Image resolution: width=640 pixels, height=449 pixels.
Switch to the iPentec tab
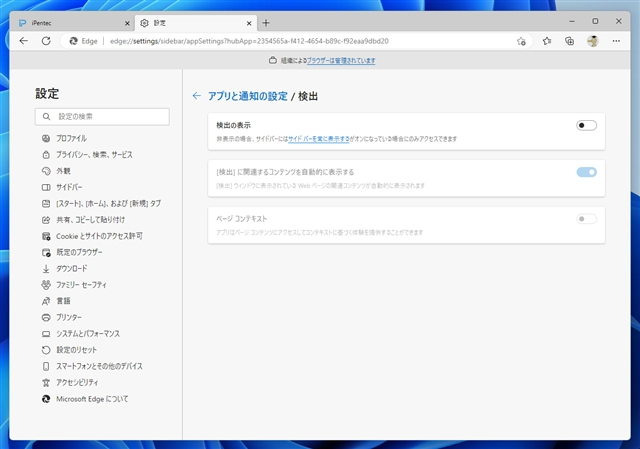coord(74,23)
